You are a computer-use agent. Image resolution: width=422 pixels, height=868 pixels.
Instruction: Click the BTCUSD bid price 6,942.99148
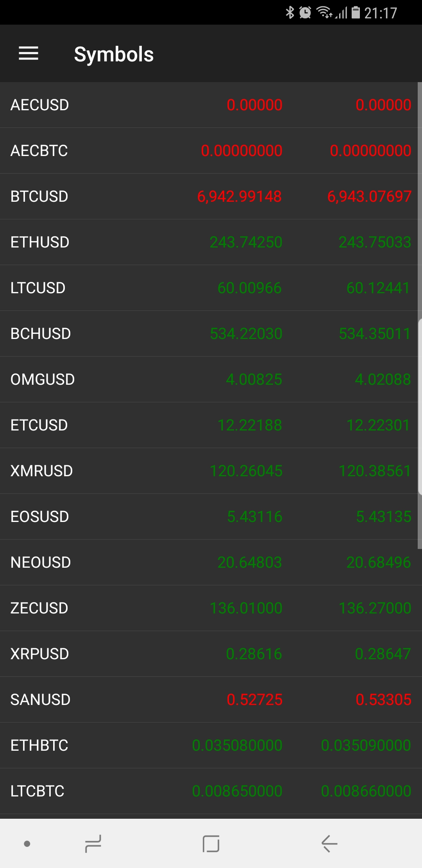[x=239, y=196]
